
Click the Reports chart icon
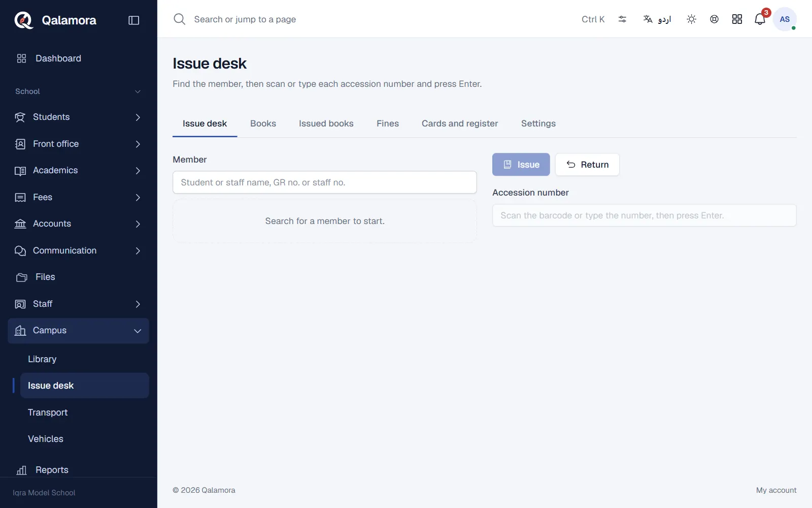[21, 470]
